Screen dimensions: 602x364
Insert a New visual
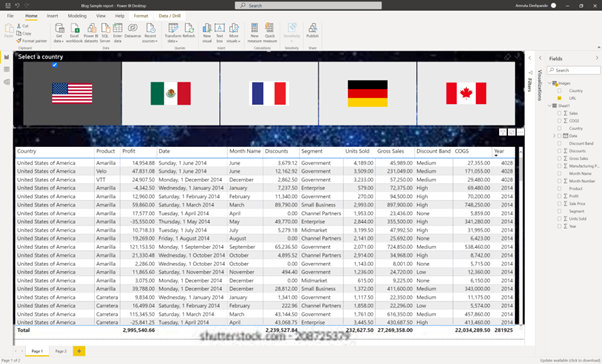tap(207, 33)
